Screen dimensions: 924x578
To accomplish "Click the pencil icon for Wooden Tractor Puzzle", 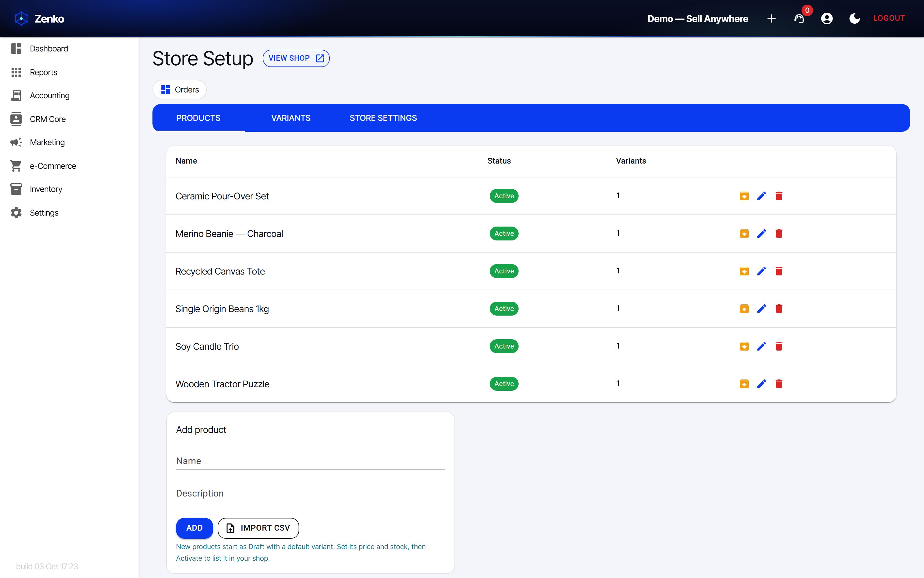I will pyautogui.click(x=762, y=384).
